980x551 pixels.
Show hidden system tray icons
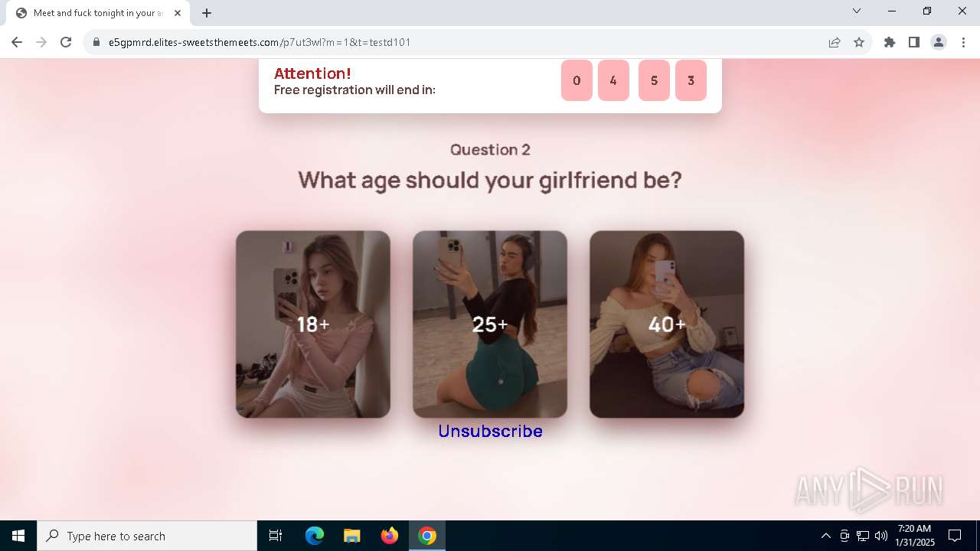pos(825,536)
